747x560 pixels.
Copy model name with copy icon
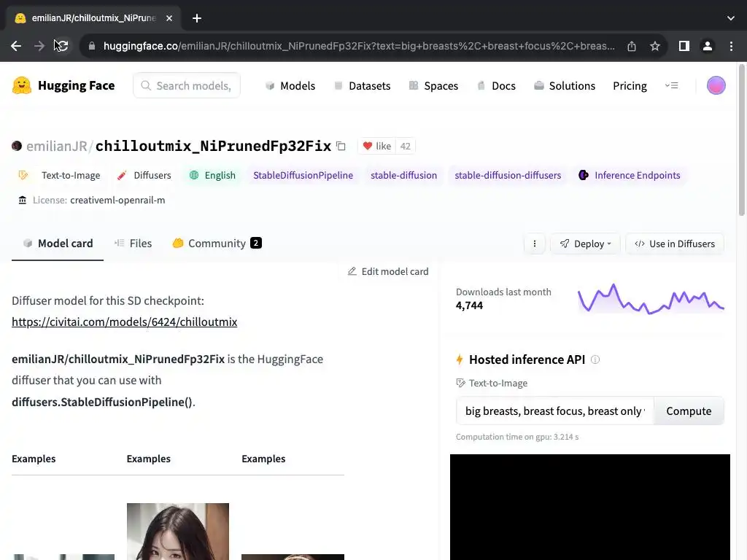341,146
